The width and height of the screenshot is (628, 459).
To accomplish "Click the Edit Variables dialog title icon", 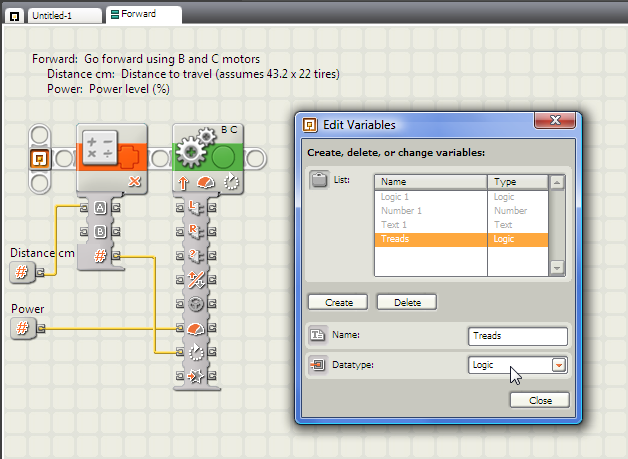I will (x=310, y=125).
